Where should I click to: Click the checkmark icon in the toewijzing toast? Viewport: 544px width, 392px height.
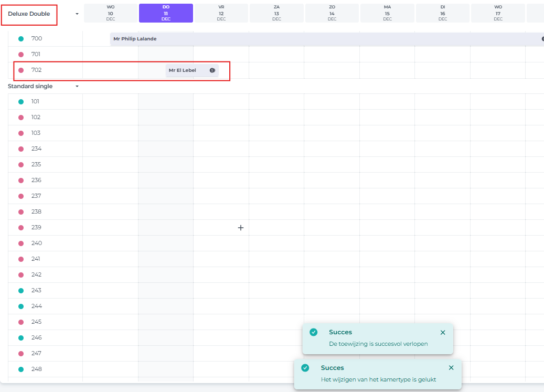(x=314, y=332)
